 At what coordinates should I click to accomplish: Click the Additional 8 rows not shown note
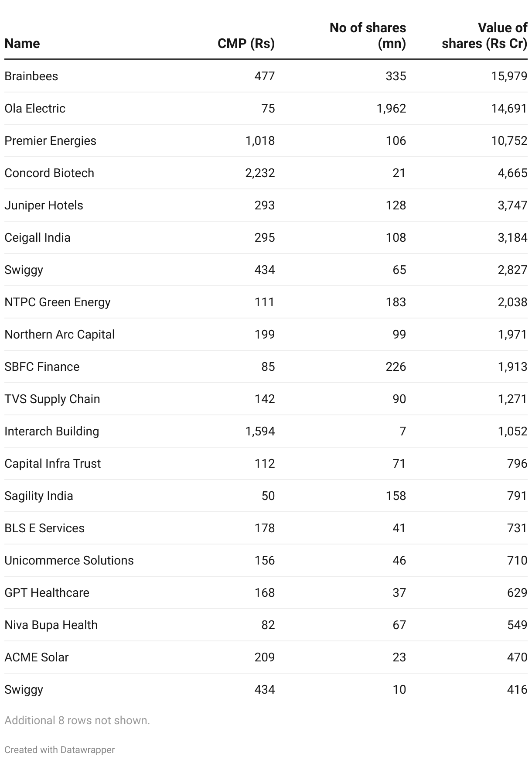coord(77,720)
